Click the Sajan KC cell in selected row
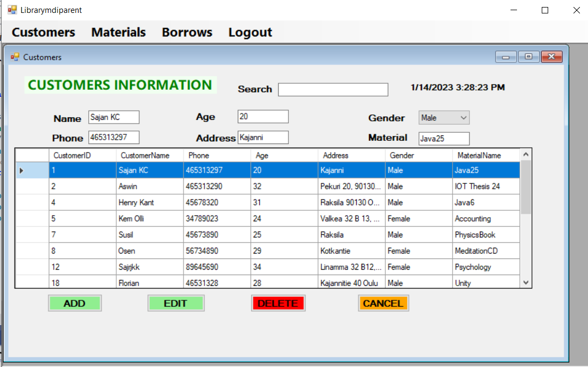The image size is (588, 367). tap(150, 170)
